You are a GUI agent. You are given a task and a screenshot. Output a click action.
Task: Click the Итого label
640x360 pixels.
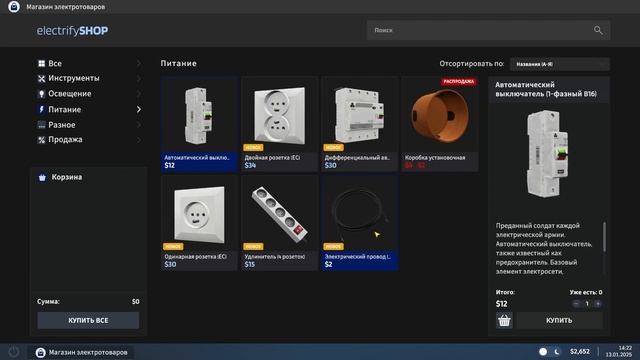point(505,292)
